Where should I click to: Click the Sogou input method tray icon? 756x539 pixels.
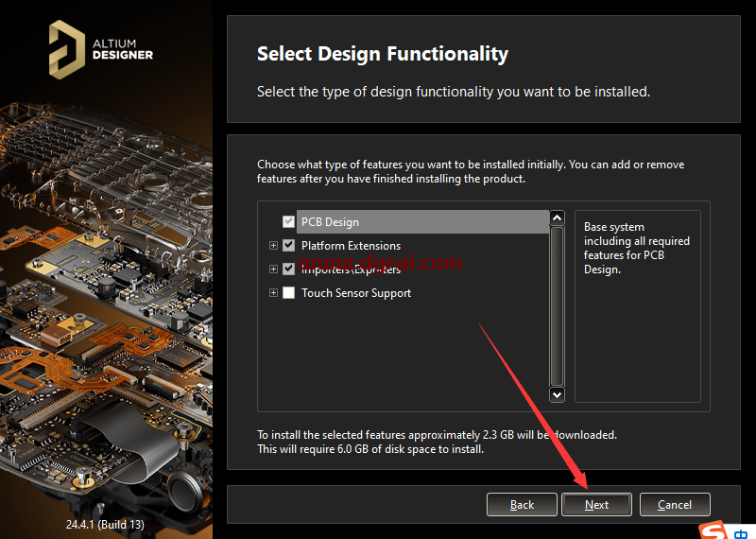(x=713, y=530)
